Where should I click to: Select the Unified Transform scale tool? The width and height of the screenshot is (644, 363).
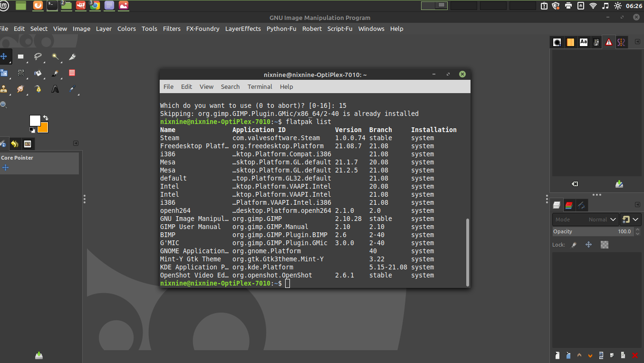click(4, 73)
